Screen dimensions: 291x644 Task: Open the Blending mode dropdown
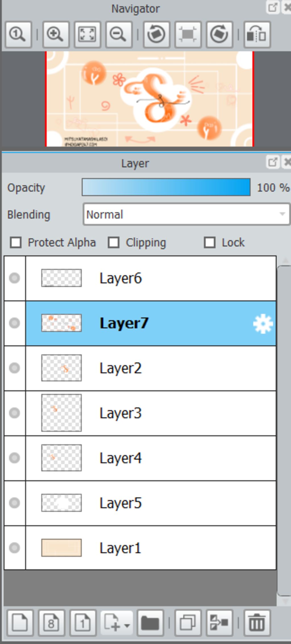pyautogui.click(x=186, y=214)
